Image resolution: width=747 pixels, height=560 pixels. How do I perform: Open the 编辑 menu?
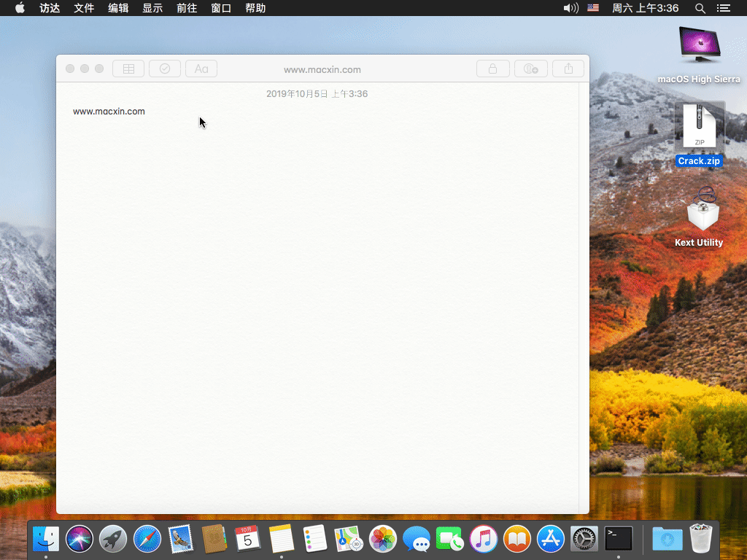pos(118,8)
